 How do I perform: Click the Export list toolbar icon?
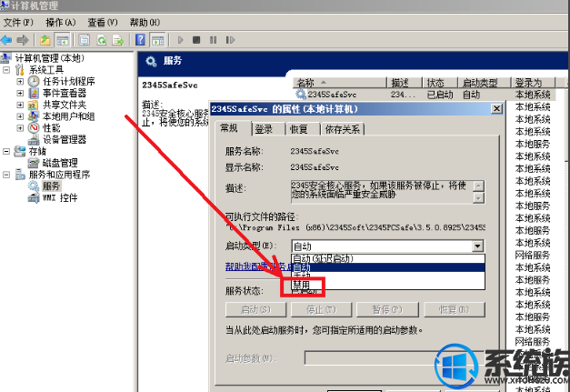point(118,40)
